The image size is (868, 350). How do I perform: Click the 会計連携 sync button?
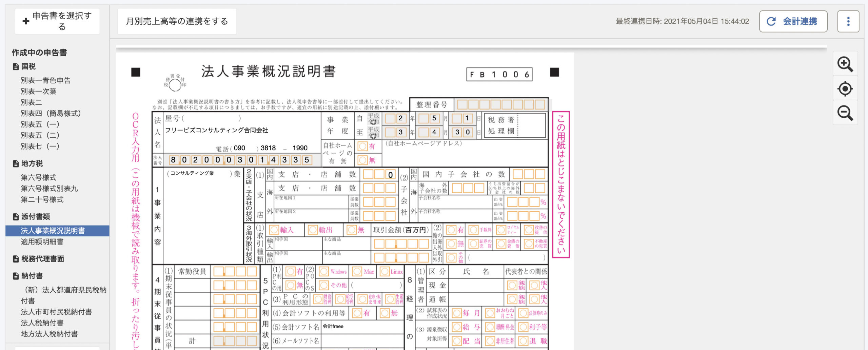click(x=793, y=21)
